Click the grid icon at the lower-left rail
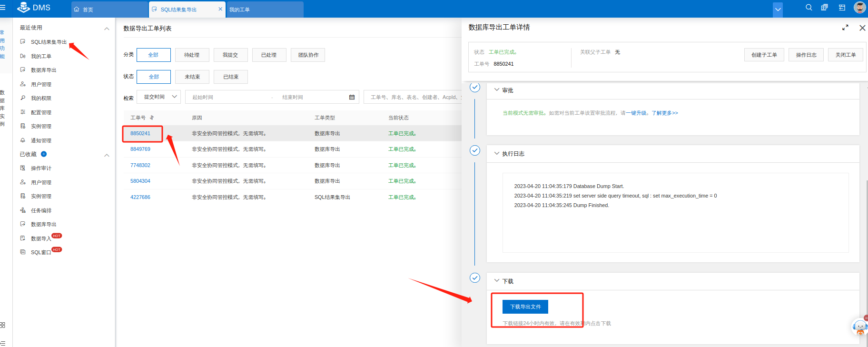The height and width of the screenshot is (347, 868). (3, 325)
